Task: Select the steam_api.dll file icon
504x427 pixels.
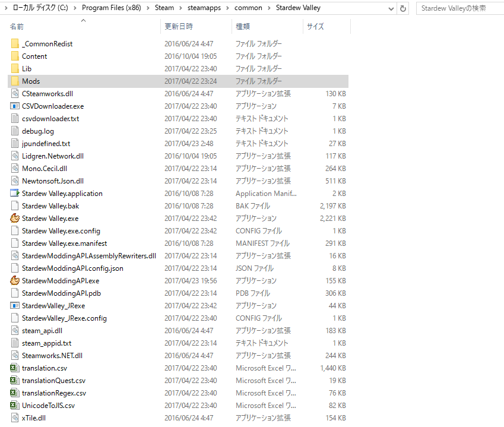Action: pyautogui.click(x=15, y=331)
